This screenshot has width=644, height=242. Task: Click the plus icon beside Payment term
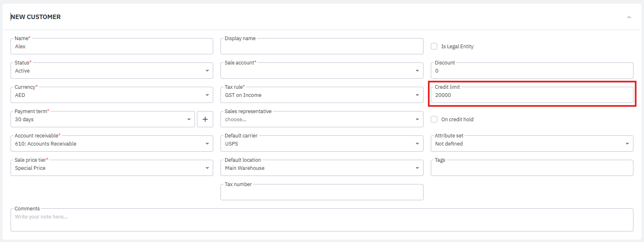click(205, 119)
